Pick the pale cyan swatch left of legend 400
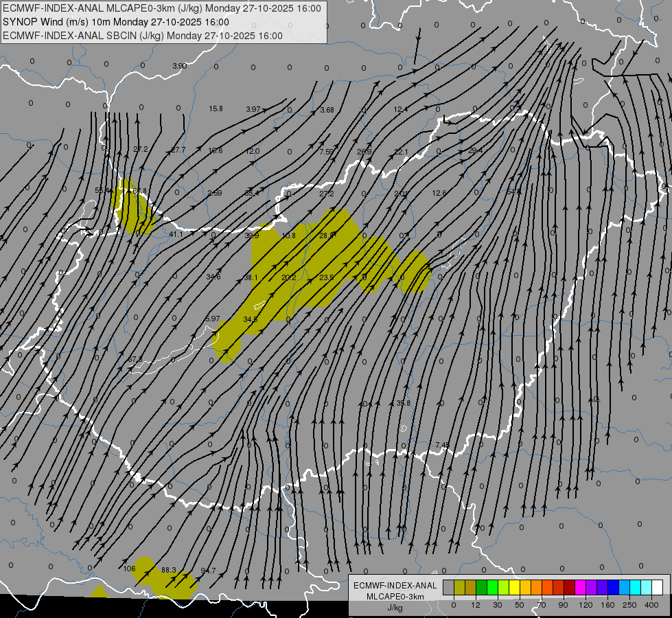672x618 pixels. tap(647, 588)
